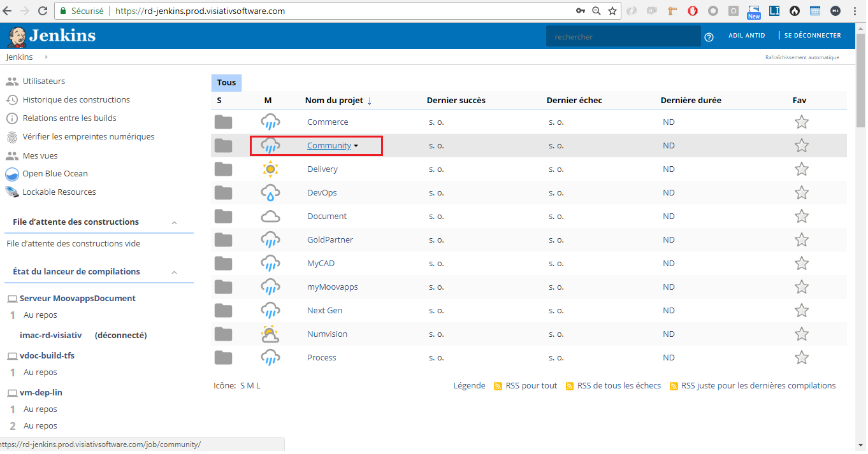Open the myMoovapps project
The height and width of the screenshot is (454, 868).
(333, 287)
